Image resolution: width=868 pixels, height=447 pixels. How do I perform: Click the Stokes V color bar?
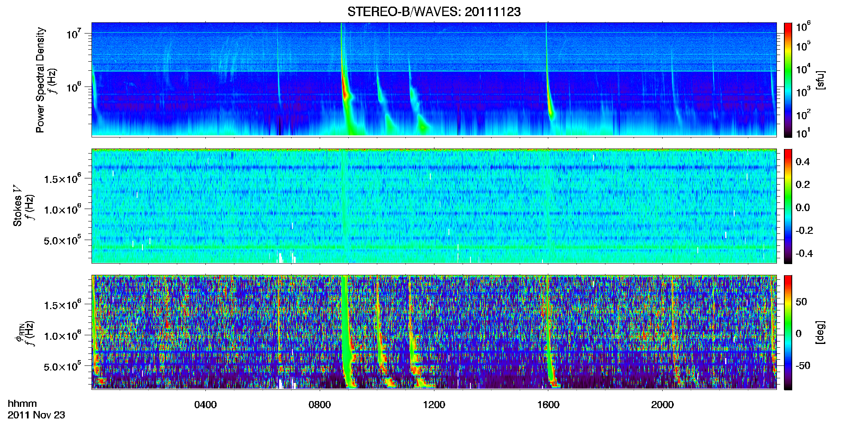click(x=788, y=206)
